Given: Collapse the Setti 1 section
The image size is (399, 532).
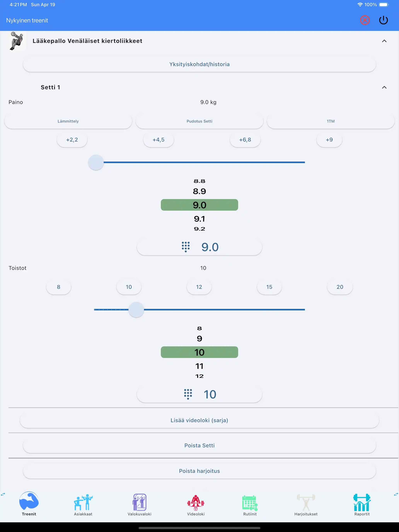Looking at the screenshot, I should [x=384, y=87].
